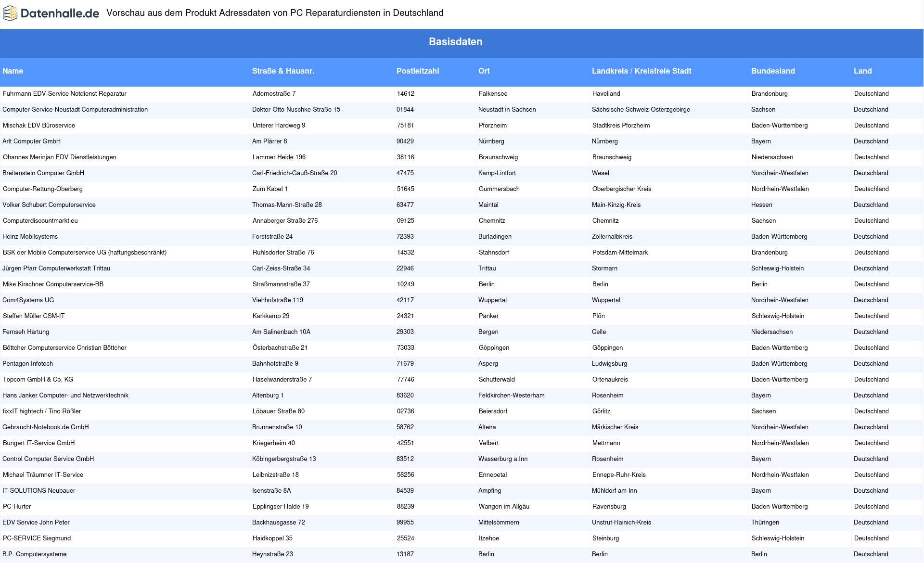Select fixxIT hightech / Tino Rößler cell
924x563 pixels.
tap(42, 411)
